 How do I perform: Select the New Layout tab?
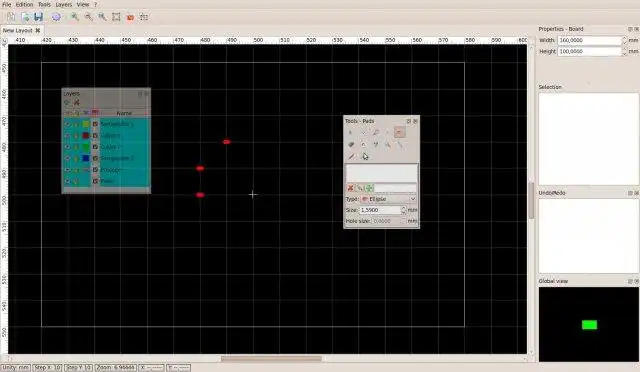[x=18, y=31]
